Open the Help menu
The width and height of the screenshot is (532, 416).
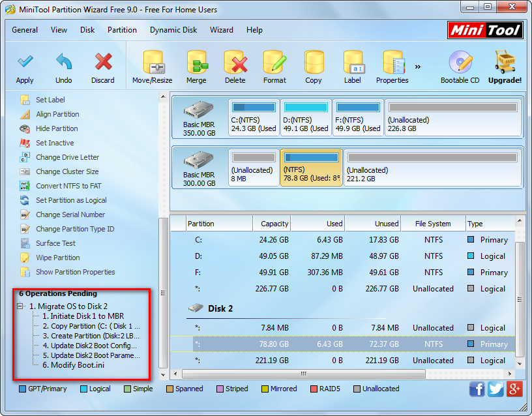point(254,30)
